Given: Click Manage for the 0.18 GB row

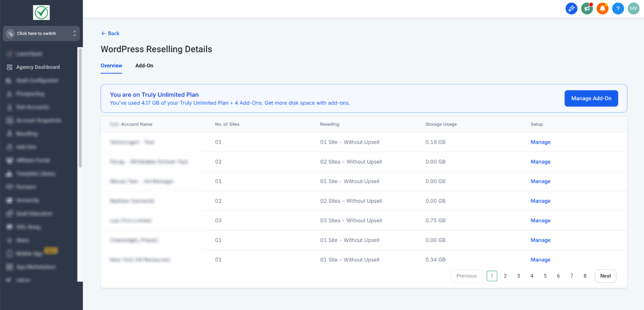Looking at the screenshot, I should 540,142.
